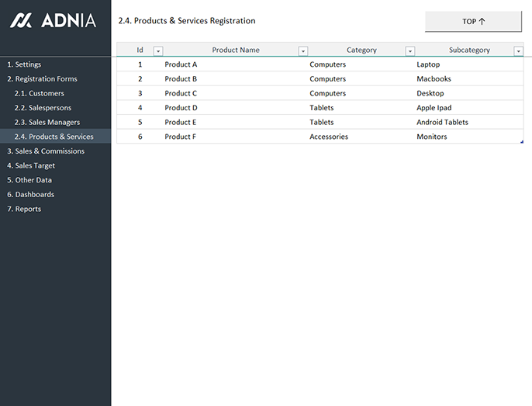
Task: Select the Accessories category cell
Action: (x=329, y=137)
